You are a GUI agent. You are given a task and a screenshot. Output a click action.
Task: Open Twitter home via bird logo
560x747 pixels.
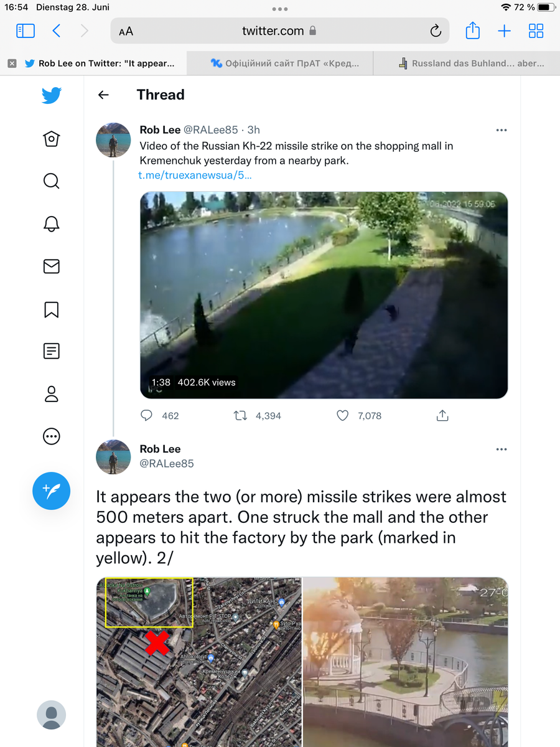coord(52,95)
